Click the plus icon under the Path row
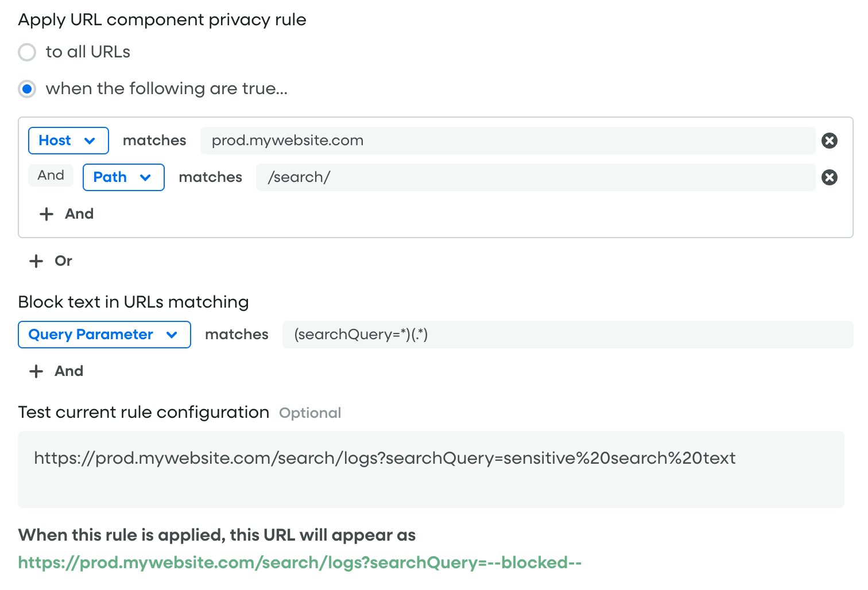Screen dimensions: 868x590 [46, 214]
